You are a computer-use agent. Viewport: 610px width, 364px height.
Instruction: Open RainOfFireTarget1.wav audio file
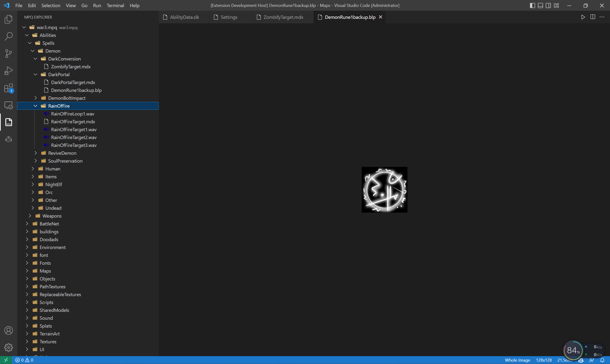88,130
